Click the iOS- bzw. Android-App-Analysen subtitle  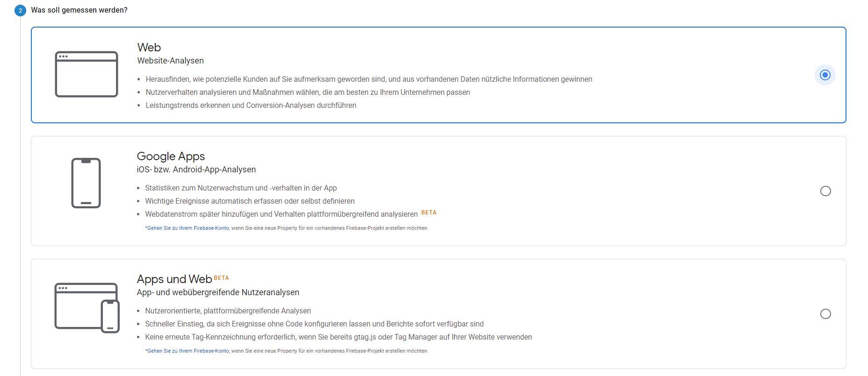196,170
